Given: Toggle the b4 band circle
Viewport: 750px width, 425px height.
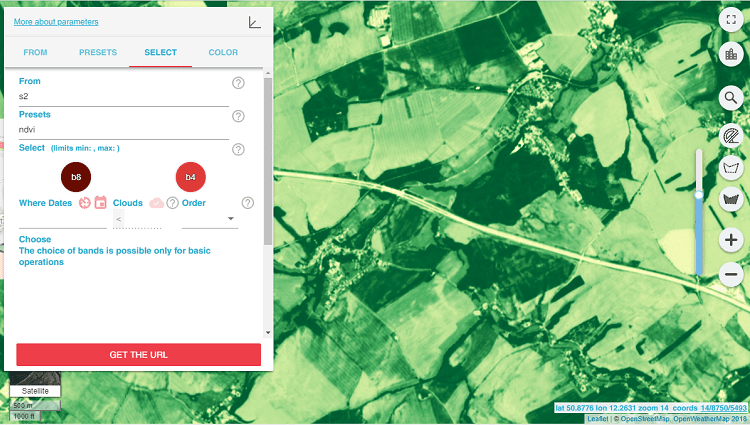Looking at the screenshot, I should coord(191,177).
